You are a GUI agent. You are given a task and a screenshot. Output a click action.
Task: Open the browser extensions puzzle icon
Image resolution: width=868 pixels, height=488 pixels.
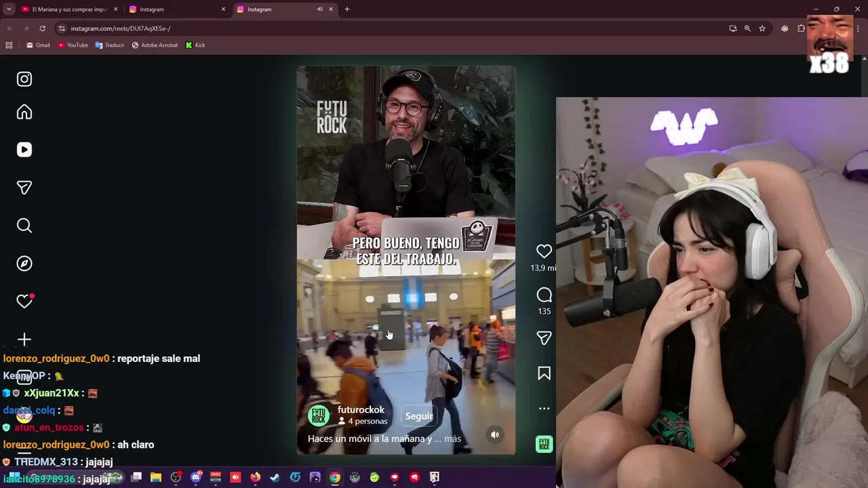point(801,28)
